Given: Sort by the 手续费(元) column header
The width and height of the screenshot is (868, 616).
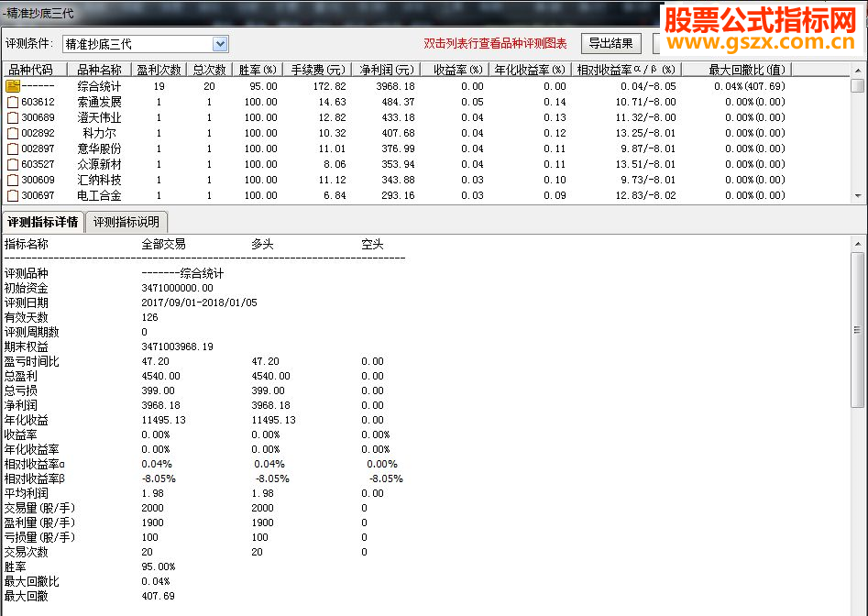Looking at the screenshot, I should tap(317, 70).
